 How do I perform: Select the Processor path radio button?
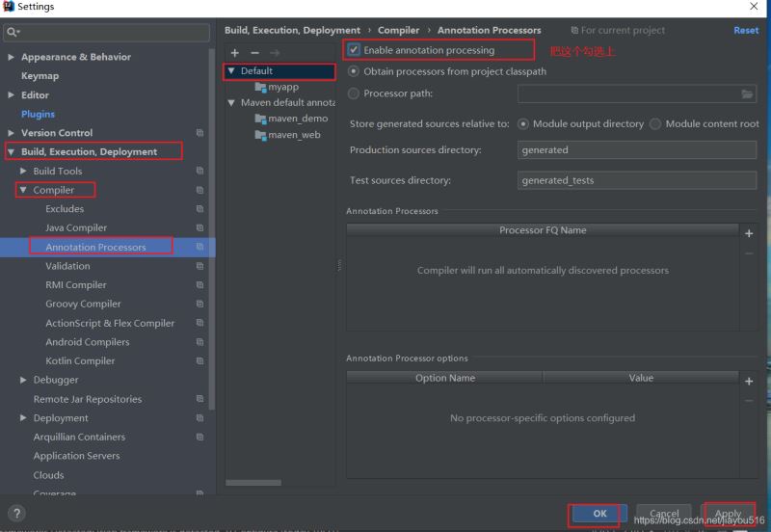(x=354, y=93)
